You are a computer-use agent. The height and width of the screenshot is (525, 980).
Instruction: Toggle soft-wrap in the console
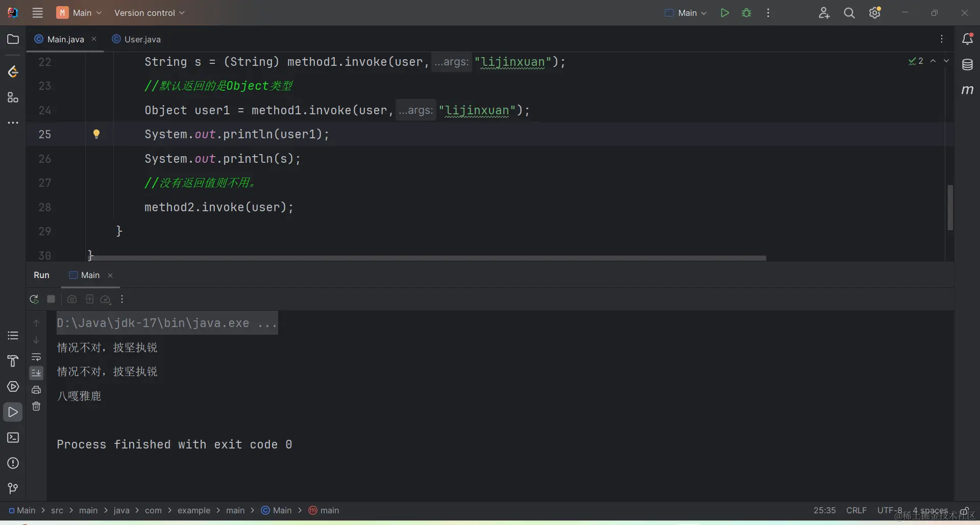pos(36,357)
